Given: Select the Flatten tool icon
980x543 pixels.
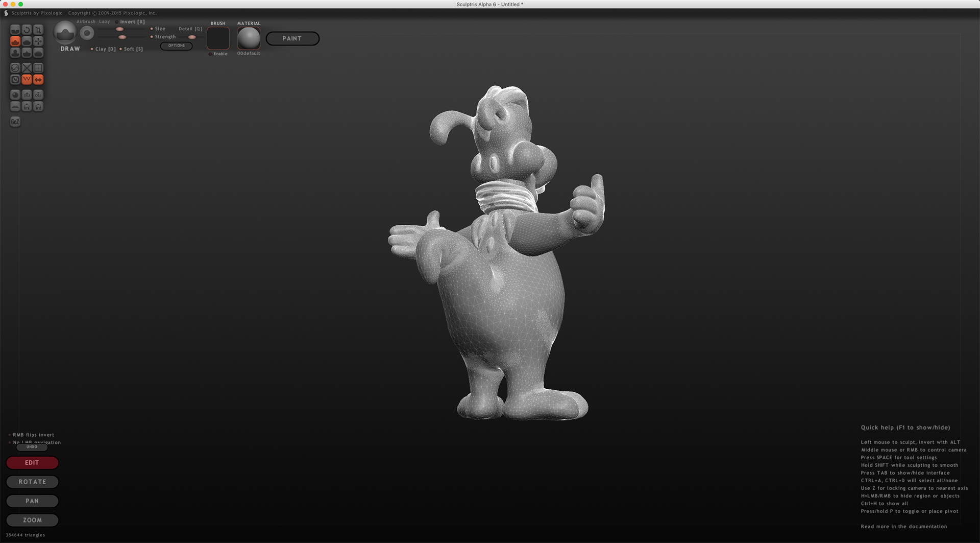Looking at the screenshot, I should coord(27,41).
